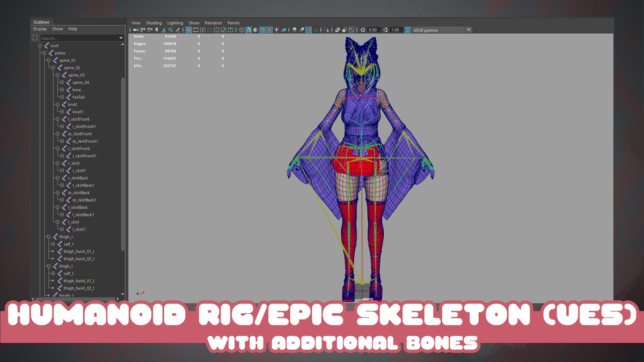Click the Screen Space Ambient Occlusion icon
644x362 pixels.
coord(295,30)
